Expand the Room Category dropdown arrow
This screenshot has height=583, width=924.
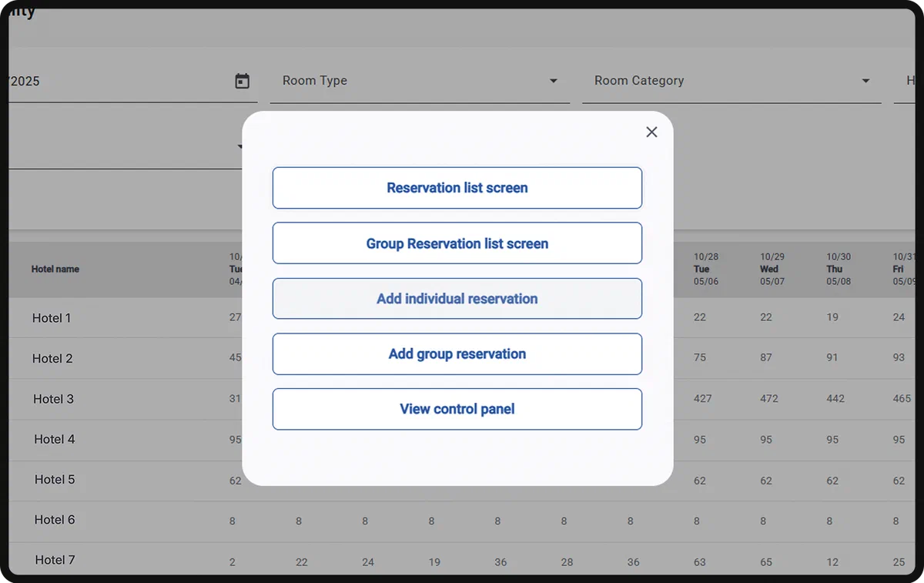[x=865, y=81]
